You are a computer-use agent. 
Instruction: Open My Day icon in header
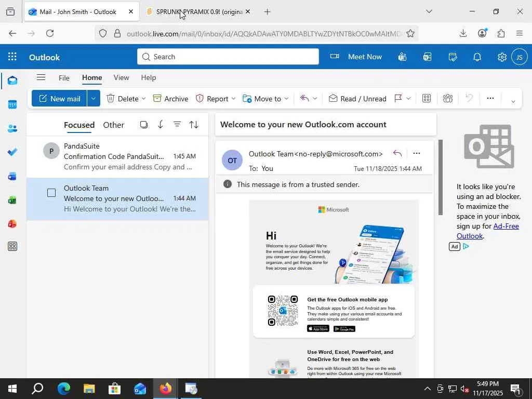pyautogui.click(x=453, y=57)
